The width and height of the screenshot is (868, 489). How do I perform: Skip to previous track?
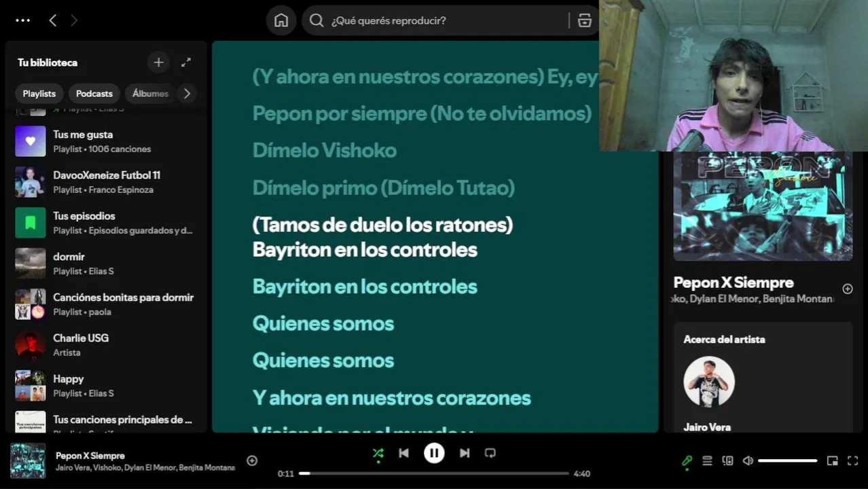(404, 453)
